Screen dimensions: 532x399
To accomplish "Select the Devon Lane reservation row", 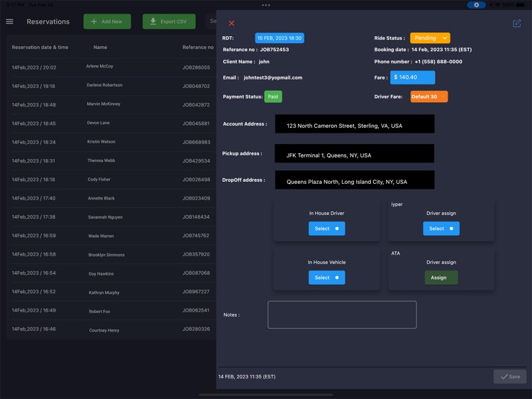I will point(111,124).
